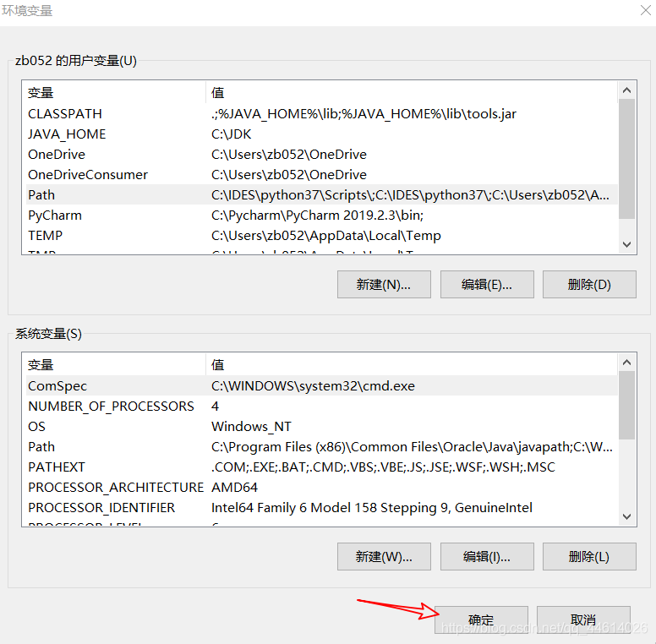
Task: Click 删除(D) for user variables
Action: [589, 284]
